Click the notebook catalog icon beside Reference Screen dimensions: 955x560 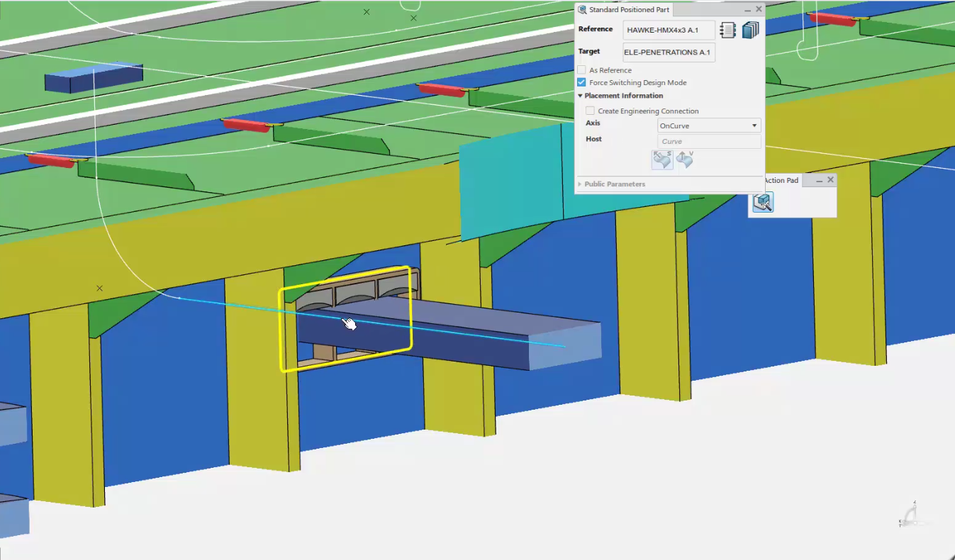pos(727,30)
